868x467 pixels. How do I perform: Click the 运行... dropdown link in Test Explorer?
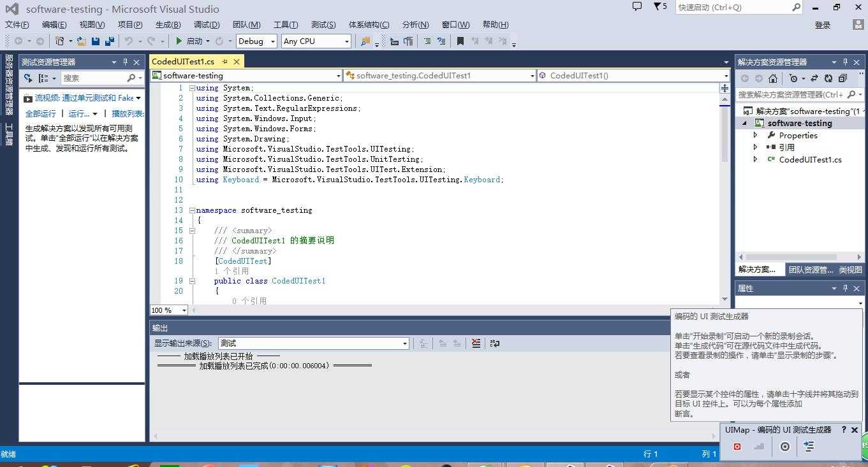click(83, 113)
